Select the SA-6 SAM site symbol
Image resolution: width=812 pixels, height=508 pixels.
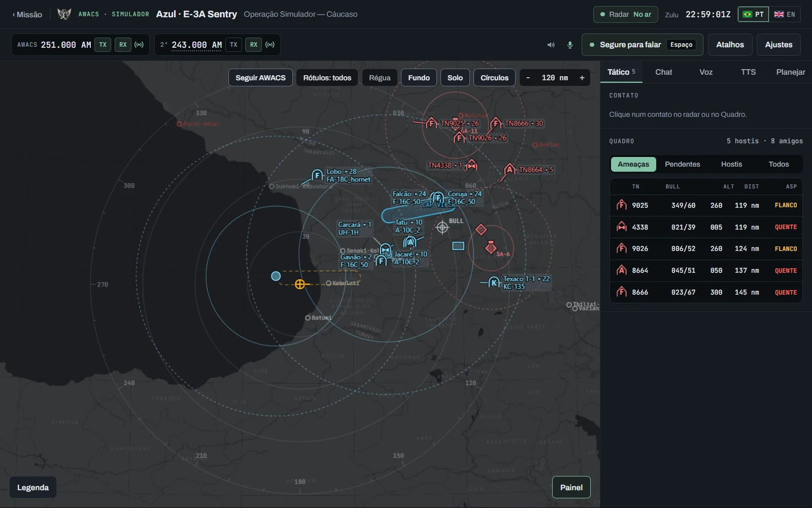click(491, 247)
